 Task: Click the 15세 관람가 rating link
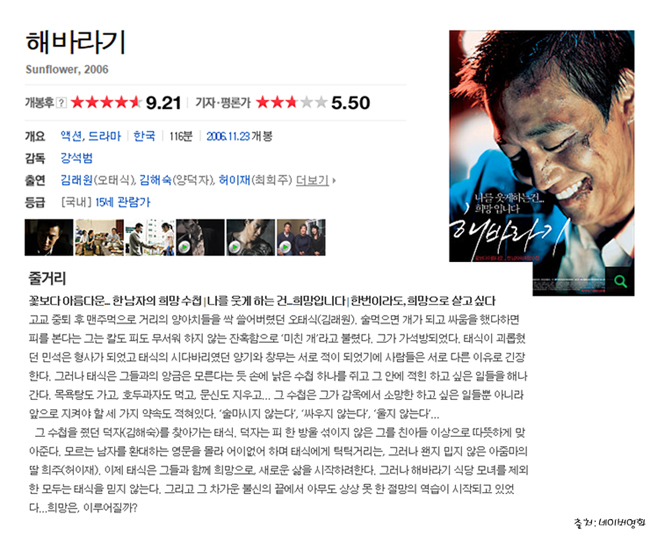tap(123, 202)
